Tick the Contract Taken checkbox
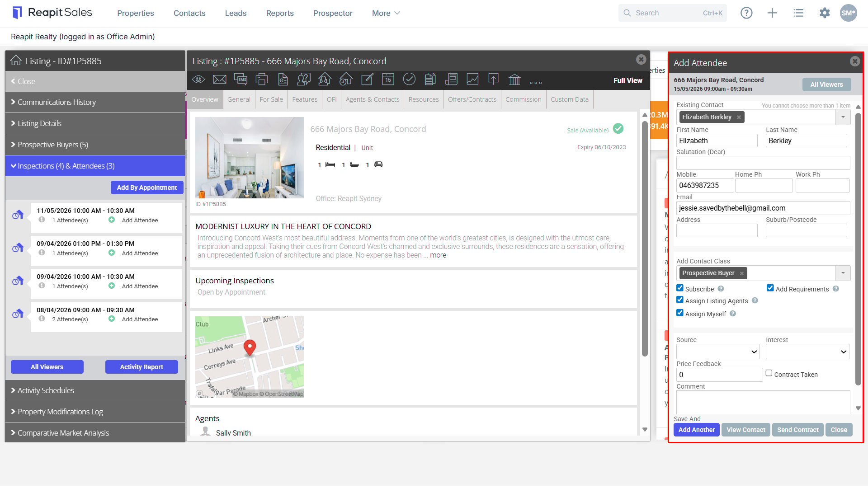This screenshot has height=488, width=868. tap(769, 373)
